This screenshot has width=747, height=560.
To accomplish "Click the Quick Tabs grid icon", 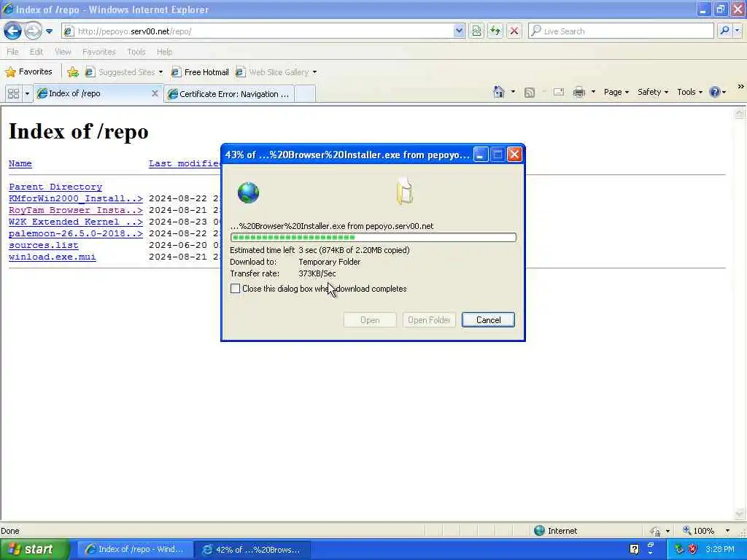I will (13, 93).
